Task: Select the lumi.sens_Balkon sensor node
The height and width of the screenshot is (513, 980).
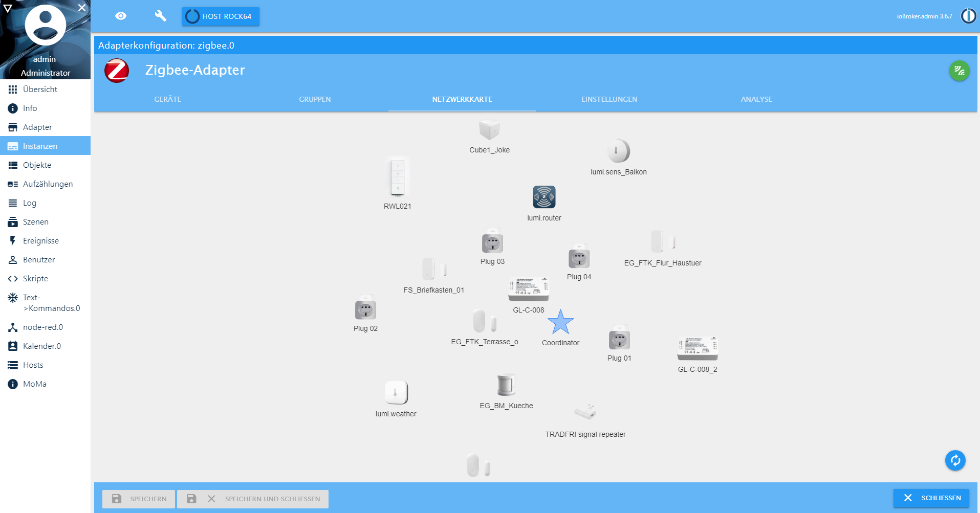Action: coord(618,151)
